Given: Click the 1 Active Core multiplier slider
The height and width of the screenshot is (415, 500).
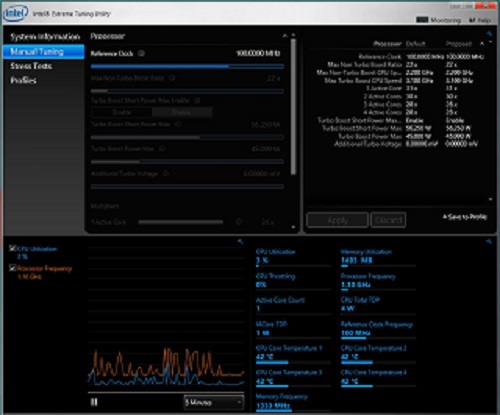Looking at the screenshot, I should pos(181,222).
